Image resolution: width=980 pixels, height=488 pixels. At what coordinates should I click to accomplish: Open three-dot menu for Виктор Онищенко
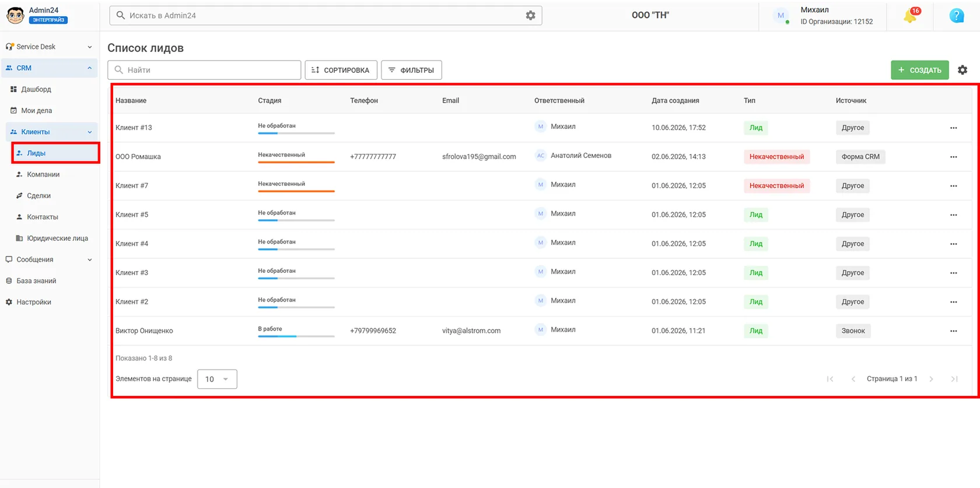(953, 331)
